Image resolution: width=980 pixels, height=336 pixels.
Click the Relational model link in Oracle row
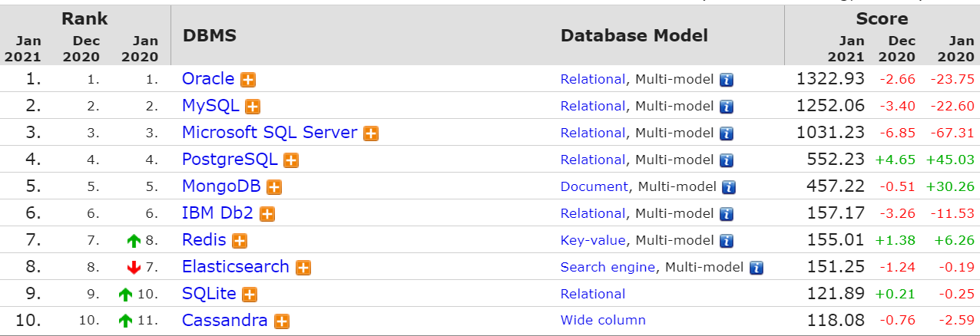pos(593,79)
